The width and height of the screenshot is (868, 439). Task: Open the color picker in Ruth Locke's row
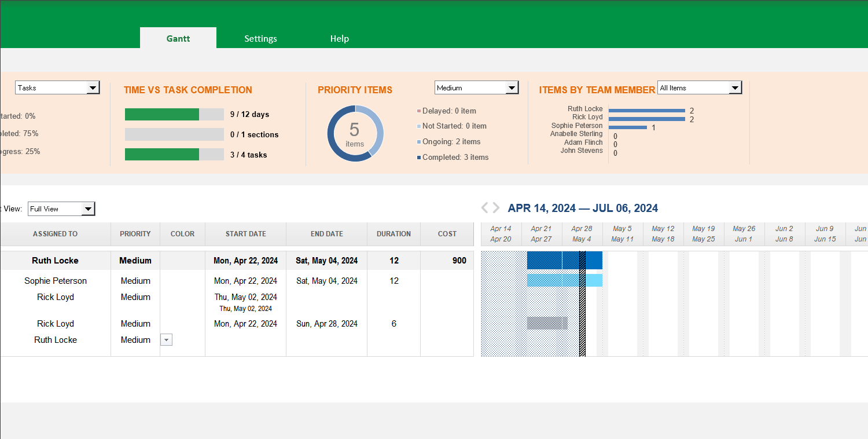click(x=166, y=339)
